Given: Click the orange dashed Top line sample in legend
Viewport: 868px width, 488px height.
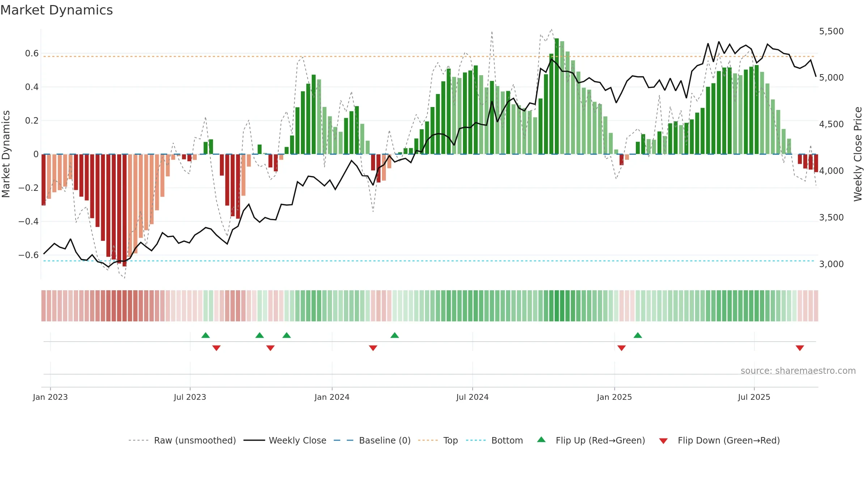Looking at the screenshot, I should [428, 440].
